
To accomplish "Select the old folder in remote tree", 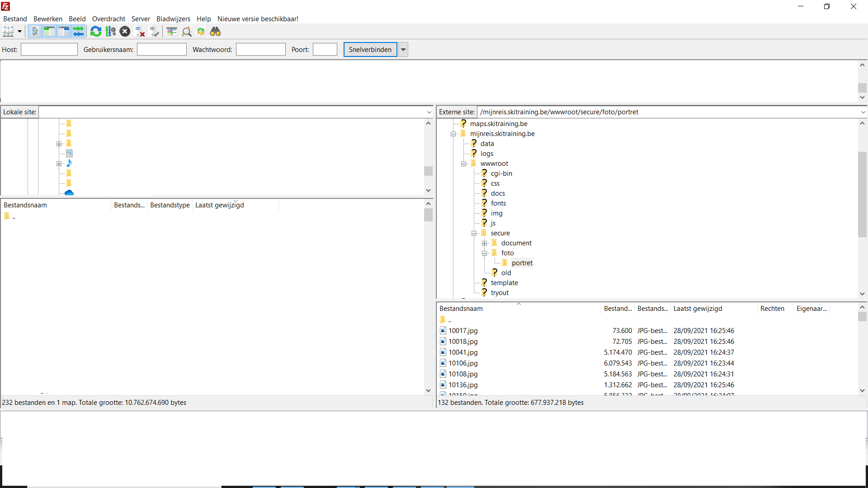I will (x=506, y=273).
